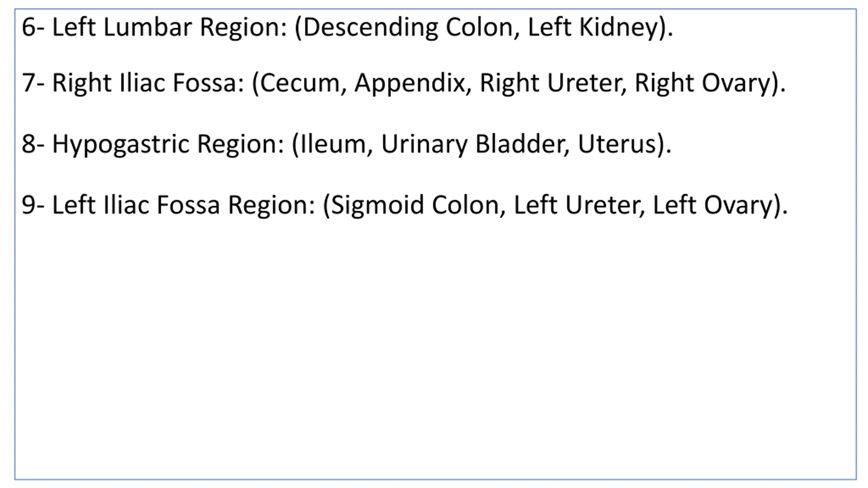The image size is (868, 488).
Task: Click the list number '6-'
Action: [x=33, y=27]
